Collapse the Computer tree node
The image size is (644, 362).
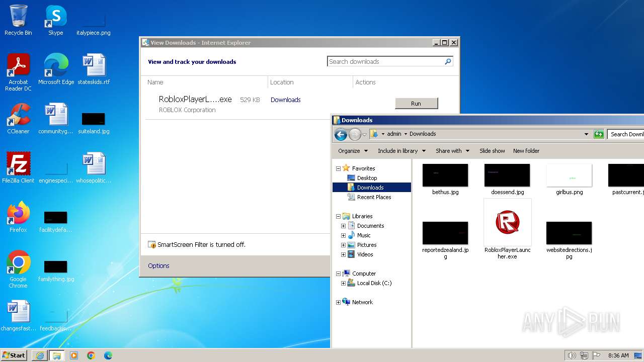pos(338,274)
